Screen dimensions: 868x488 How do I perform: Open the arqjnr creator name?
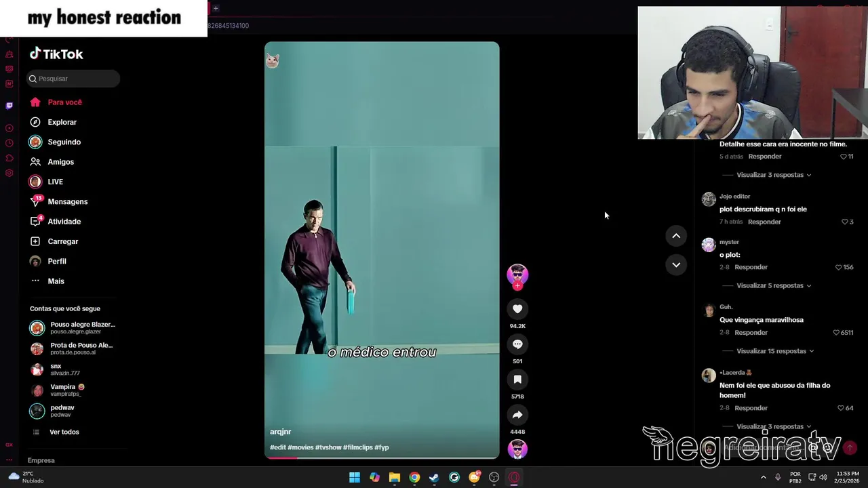(280, 432)
